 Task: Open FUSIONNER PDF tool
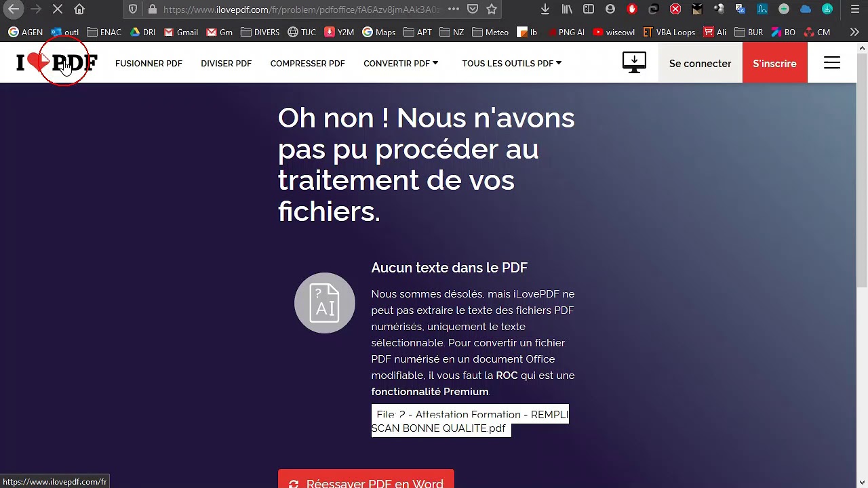[x=149, y=63]
